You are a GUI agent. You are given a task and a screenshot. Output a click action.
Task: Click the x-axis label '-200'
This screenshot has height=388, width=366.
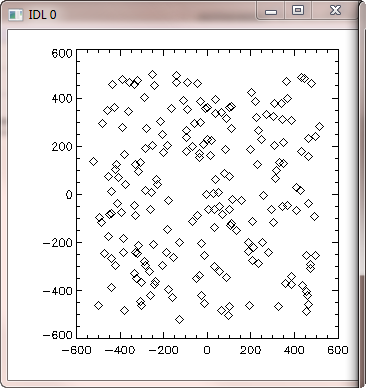pos(164,350)
